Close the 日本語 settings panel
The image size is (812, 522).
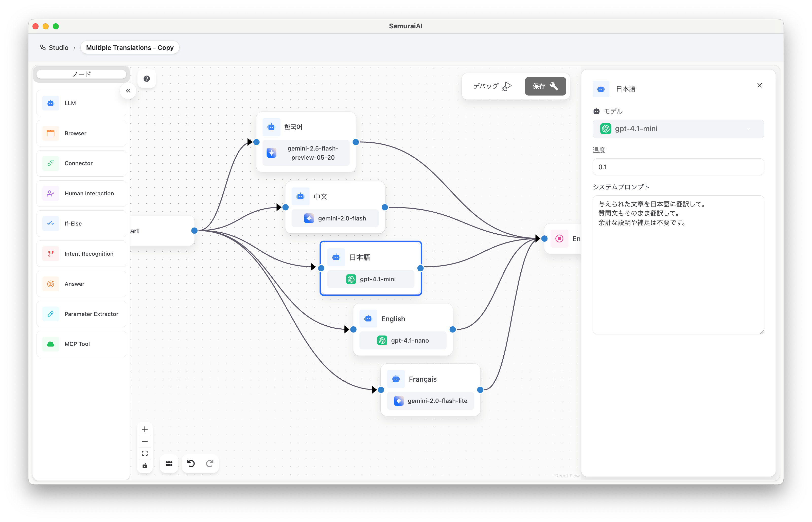click(760, 85)
